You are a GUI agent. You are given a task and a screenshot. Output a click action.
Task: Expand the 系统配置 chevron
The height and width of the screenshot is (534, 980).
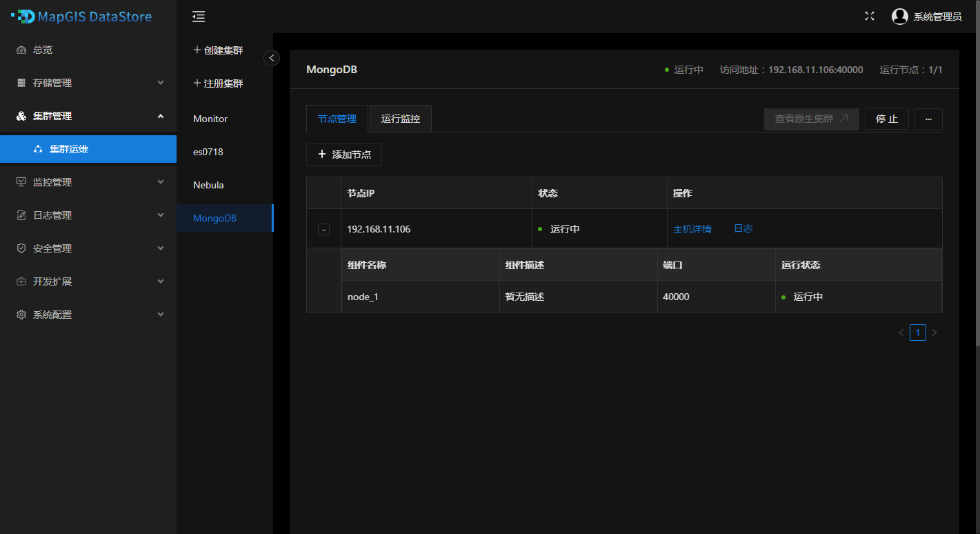(161, 315)
